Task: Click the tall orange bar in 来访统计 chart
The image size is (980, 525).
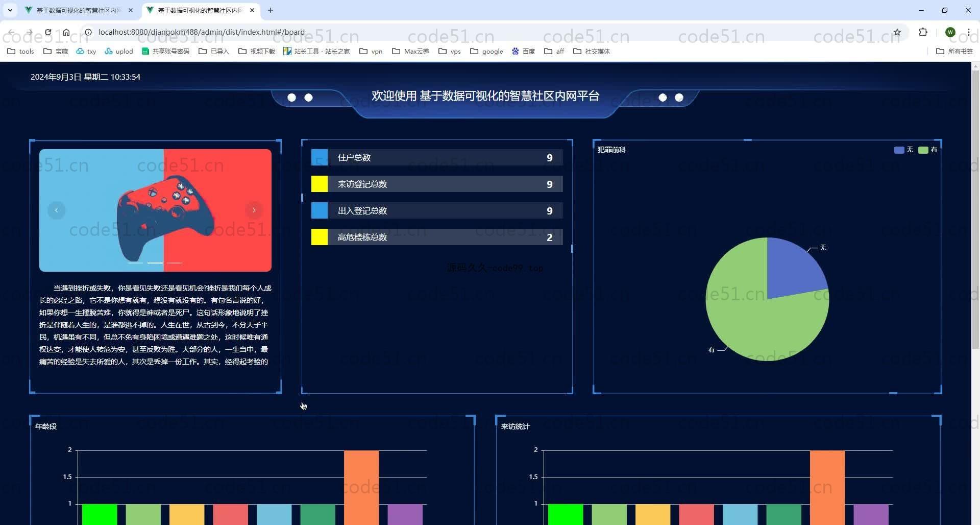Action: pos(827,488)
